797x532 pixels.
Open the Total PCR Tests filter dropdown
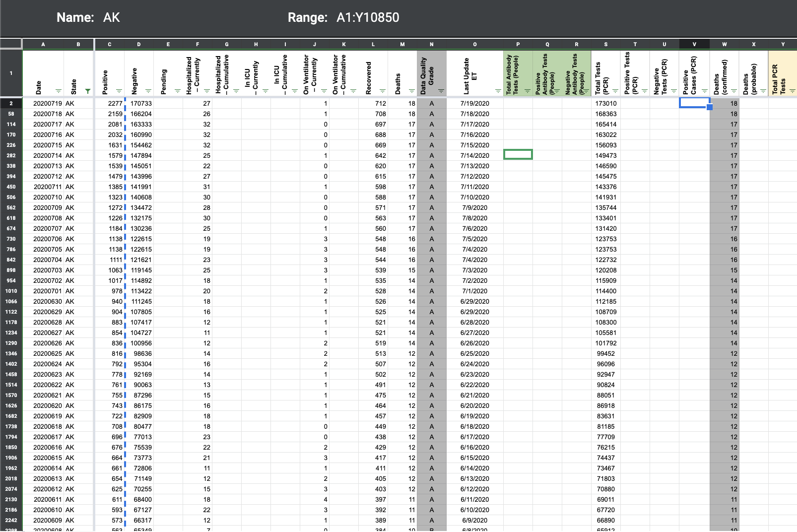coord(792,91)
